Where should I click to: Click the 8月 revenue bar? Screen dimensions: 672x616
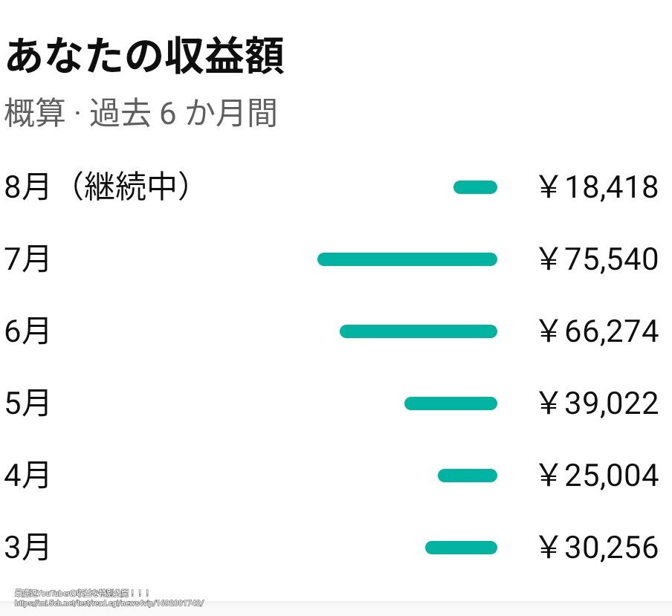coord(475,188)
